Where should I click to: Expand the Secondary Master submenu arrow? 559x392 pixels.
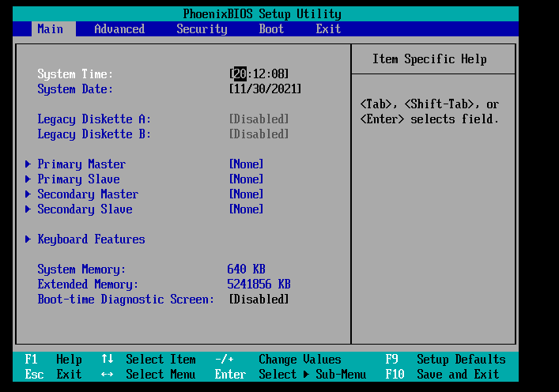click(x=28, y=194)
